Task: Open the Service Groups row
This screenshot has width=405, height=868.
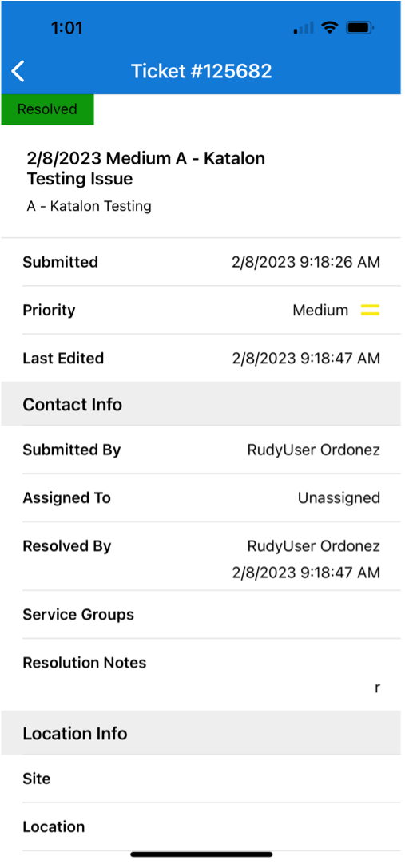Action: pyautogui.click(x=201, y=614)
